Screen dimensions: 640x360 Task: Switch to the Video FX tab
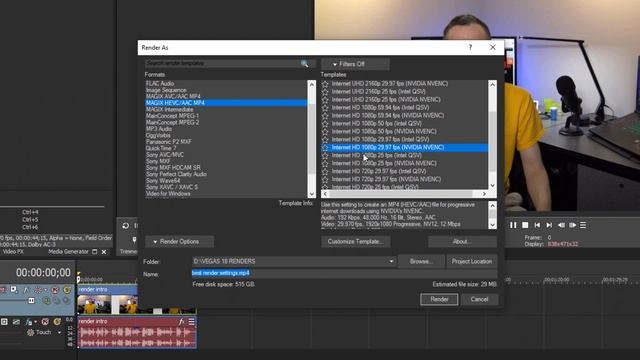click(13, 252)
